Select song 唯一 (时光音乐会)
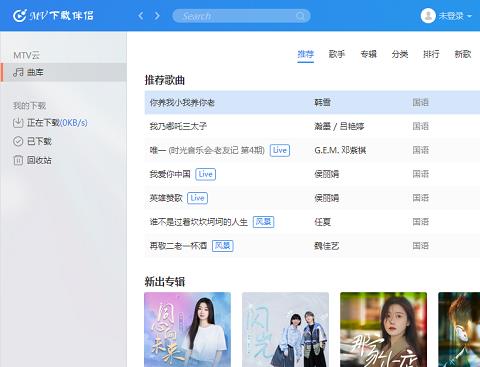 (x=207, y=150)
